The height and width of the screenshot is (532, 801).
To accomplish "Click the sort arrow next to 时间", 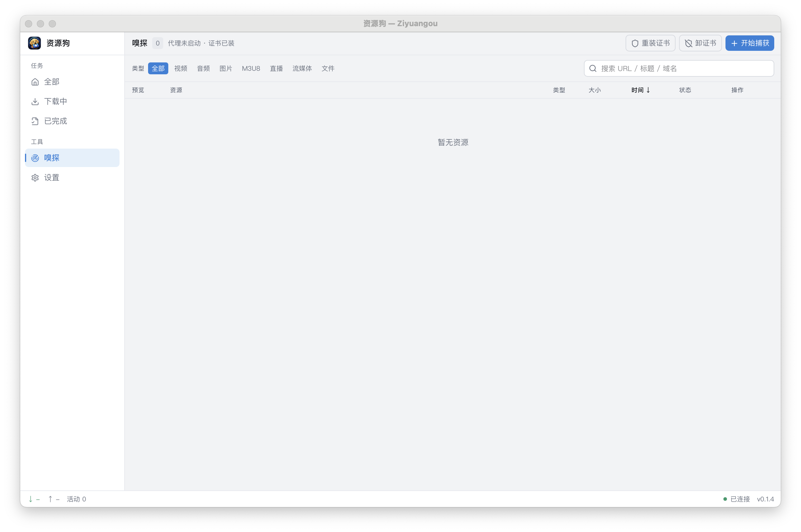I will [x=648, y=90].
